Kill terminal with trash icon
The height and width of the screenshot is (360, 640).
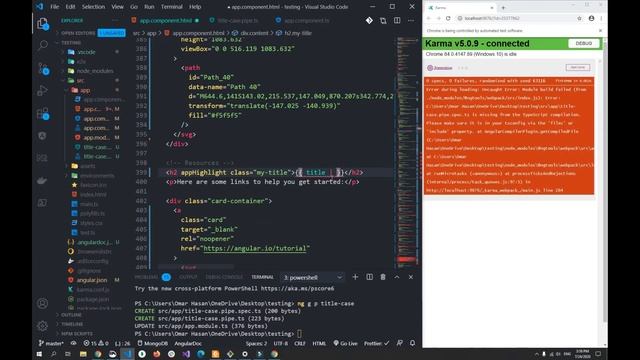point(383,277)
